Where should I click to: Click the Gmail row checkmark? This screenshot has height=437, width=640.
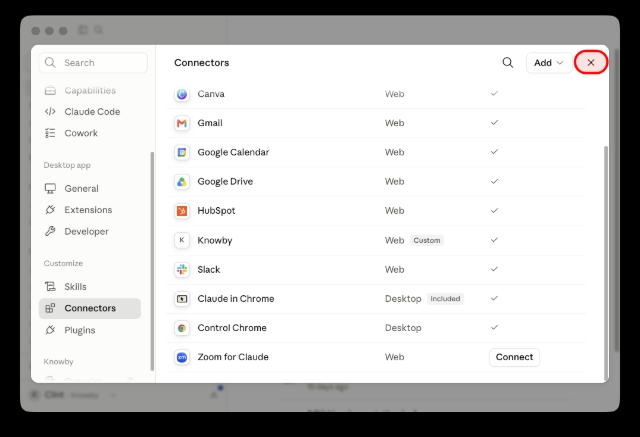[494, 122]
